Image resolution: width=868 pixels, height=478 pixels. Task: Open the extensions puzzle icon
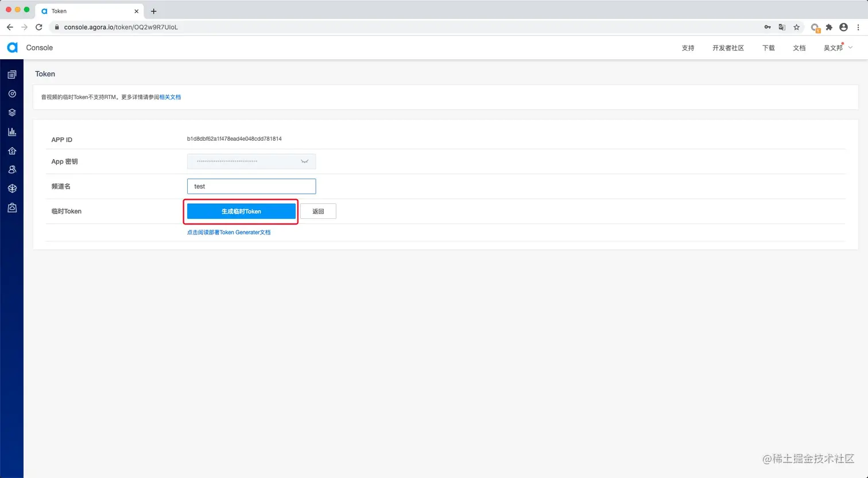tap(829, 27)
